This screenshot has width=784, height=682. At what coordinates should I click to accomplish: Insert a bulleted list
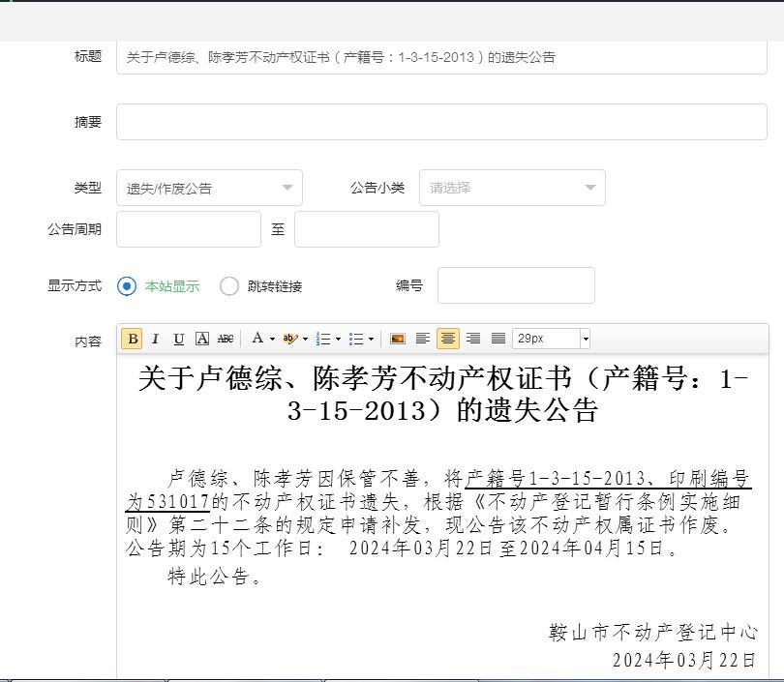(356, 339)
